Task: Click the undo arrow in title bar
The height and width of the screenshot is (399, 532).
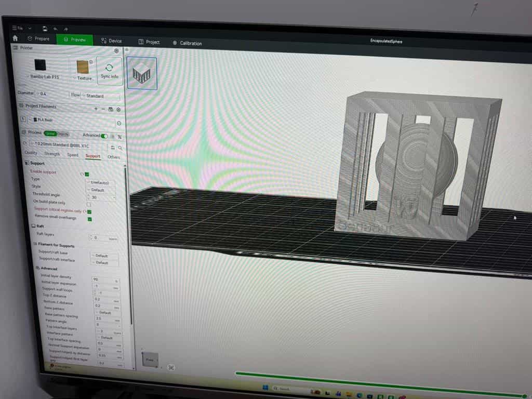Action: click(x=55, y=29)
